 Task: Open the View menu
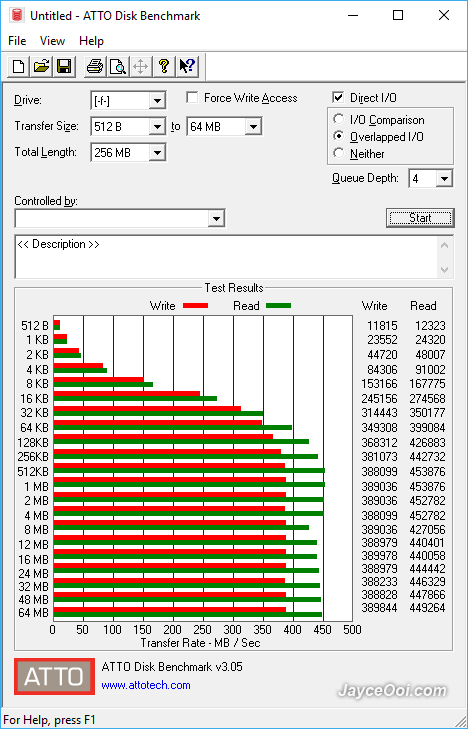(52, 41)
